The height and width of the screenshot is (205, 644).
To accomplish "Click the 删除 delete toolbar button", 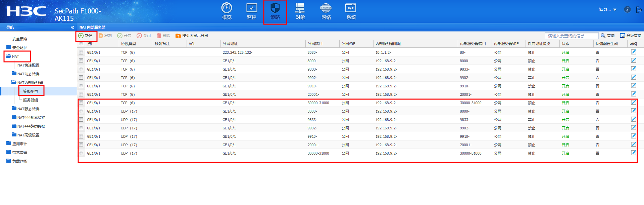I will [163, 36].
